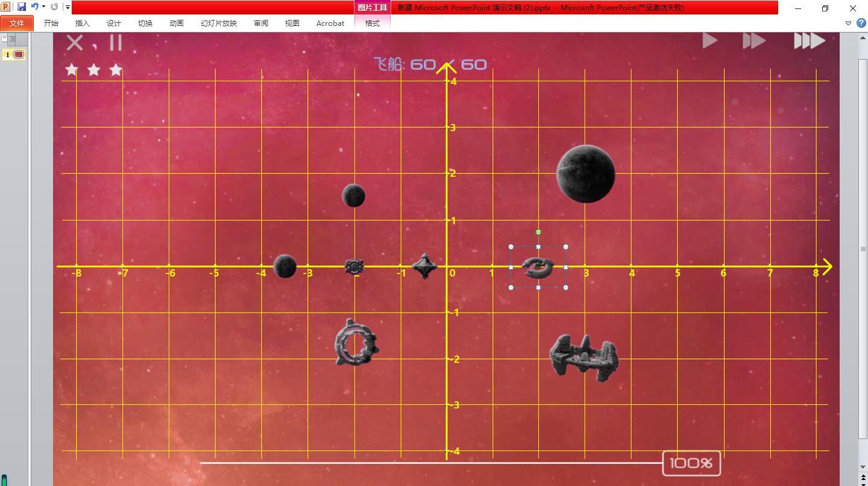Click the 100% progress bar box

click(691, 463)
